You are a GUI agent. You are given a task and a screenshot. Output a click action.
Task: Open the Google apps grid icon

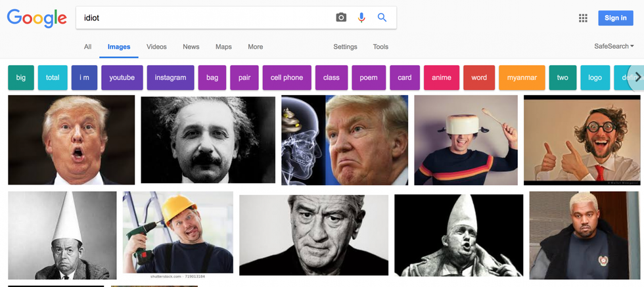[583, 18]
